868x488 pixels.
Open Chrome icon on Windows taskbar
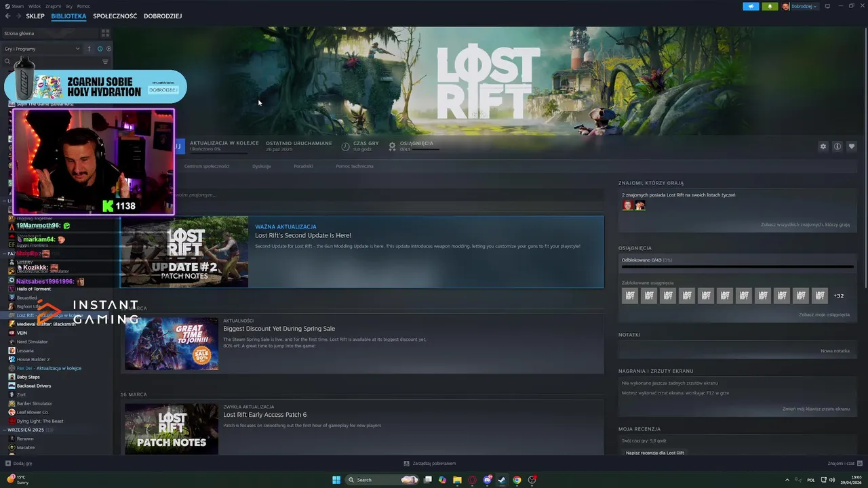click(x=517, y=480)
